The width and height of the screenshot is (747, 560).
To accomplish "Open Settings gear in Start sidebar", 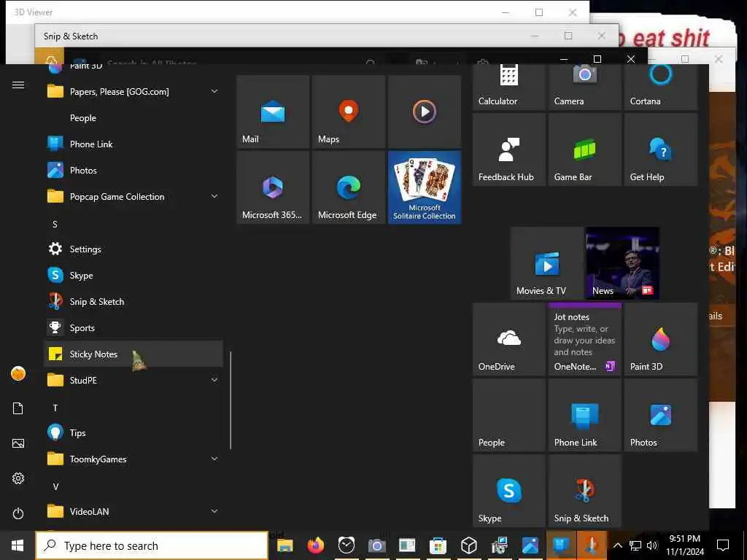I will (x=18, y=478).
